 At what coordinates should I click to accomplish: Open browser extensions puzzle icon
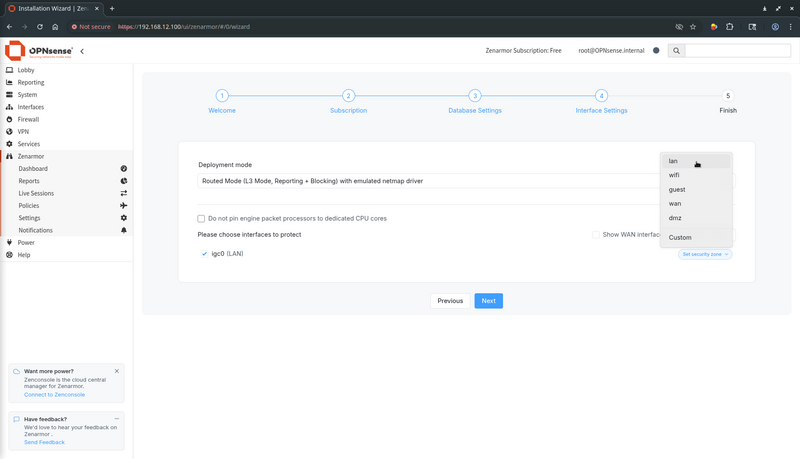coord(730,27)
